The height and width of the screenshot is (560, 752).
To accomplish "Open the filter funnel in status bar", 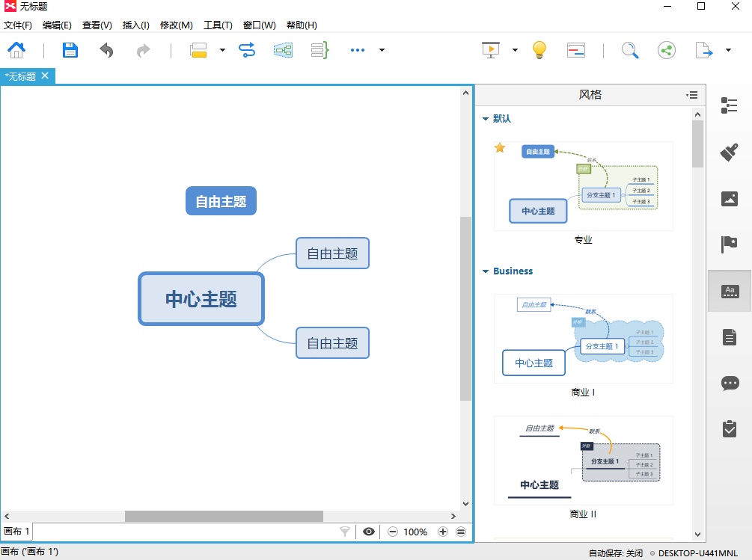I will pyautogui.click(x=345, y=532).
